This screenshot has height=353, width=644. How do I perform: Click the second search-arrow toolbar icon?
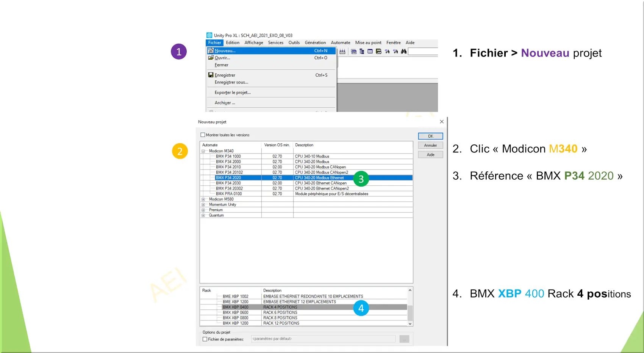click(x=395, y=52)
